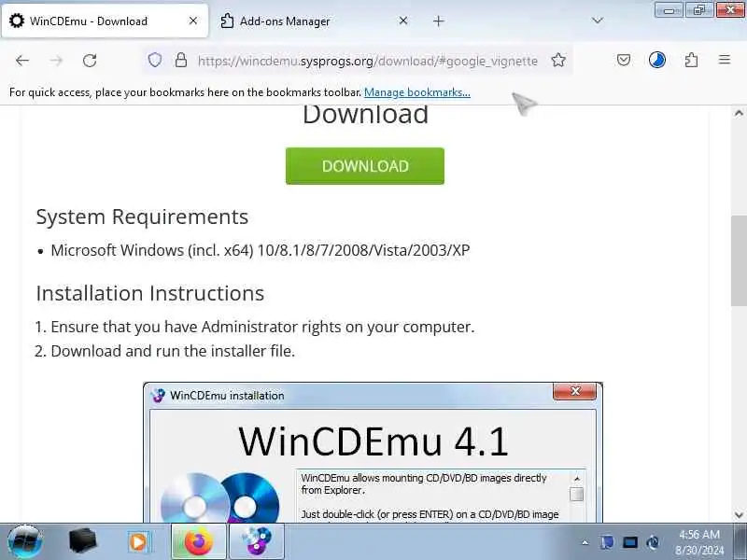The height and width of the screenshot is (560, 747).
Task: Click the Installation Instructions heading
Action: point(149,293)
